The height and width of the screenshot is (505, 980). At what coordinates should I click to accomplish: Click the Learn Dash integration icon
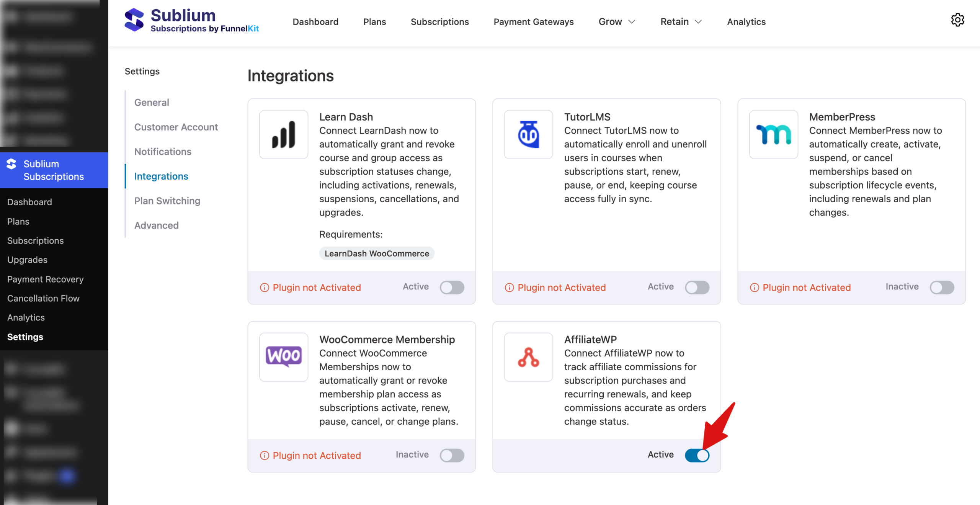coord(283,134)
